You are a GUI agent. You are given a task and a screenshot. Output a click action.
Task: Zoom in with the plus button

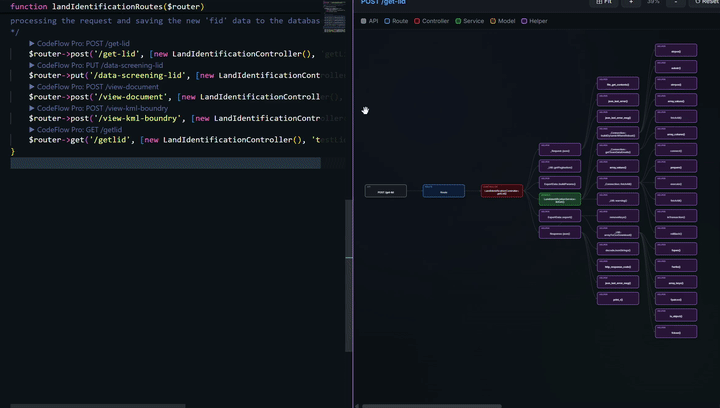(631, 2)
